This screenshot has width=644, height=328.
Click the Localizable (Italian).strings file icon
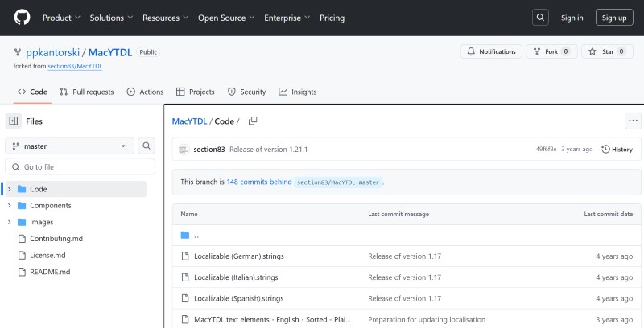pyautogui.click(x=185, y=277)
